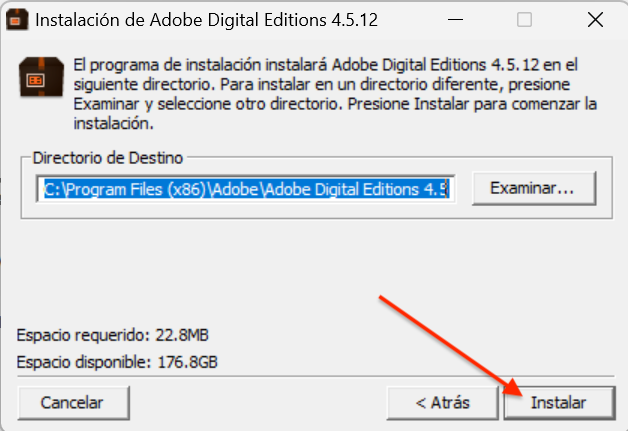Open the Examinar... folder browser
This screenshot has width=628, height=431.
point(534,188)
